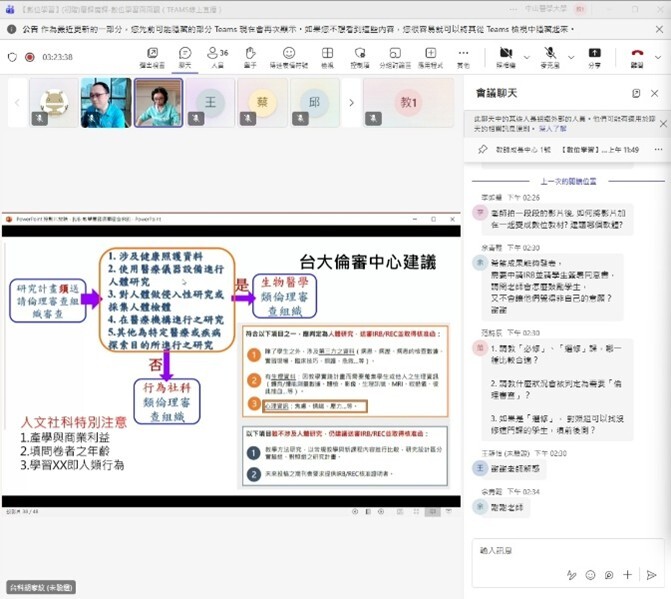This screenshot has height=599, width=671.
Task: Open the view layout menu
Action: [x=327, y=55]
